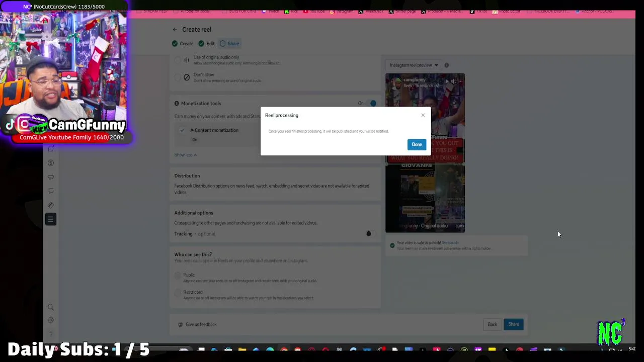This screenshot has height=362, width=644.
Task: Click the safe to publish checkmark icon
Action: coord(392,245)
